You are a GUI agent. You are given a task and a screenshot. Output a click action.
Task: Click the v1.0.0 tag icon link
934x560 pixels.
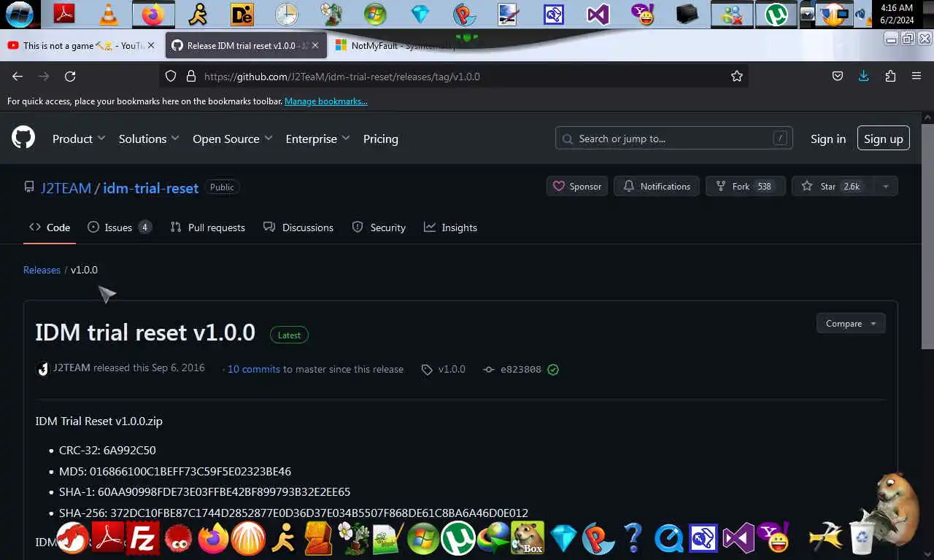(x=444, y=370)
